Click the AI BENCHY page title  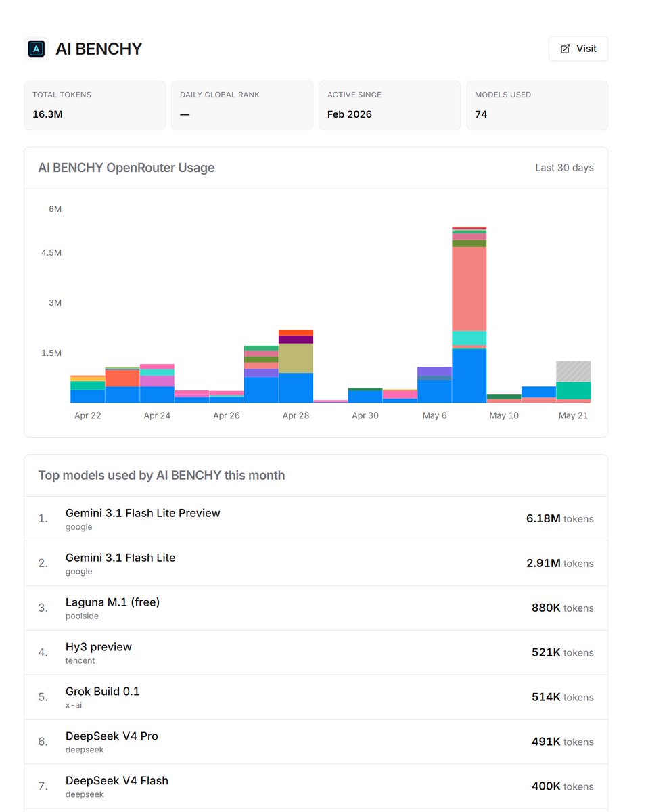pos(99,49)
